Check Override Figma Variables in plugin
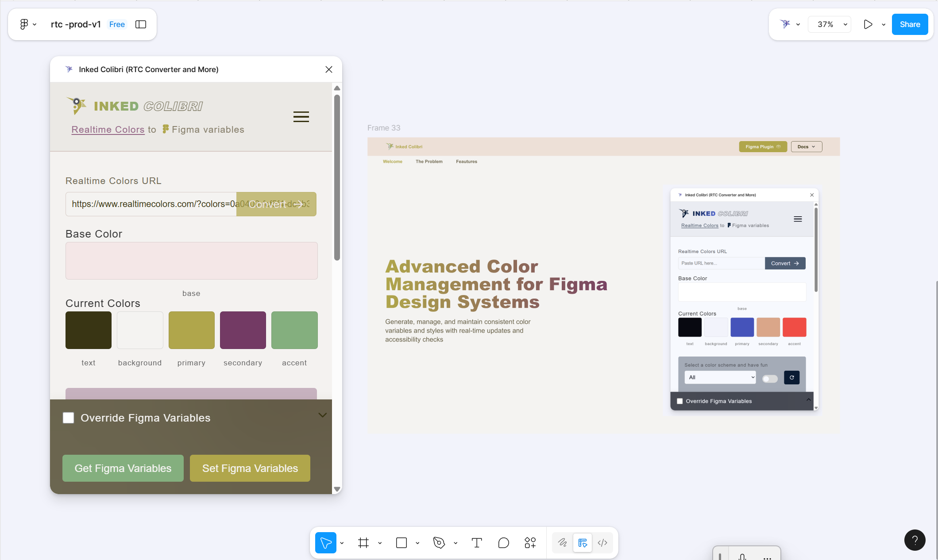This screenshot has height=560, width=938. pyautogui.click(x=69, y=418)
